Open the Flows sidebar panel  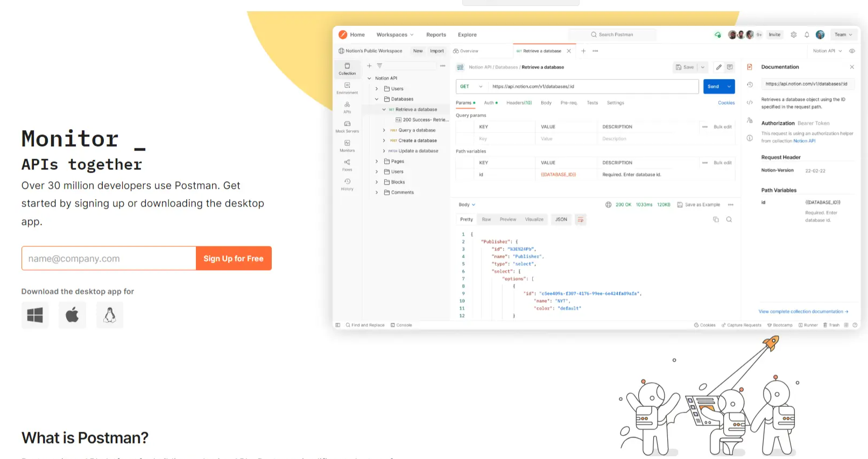coord(347,165)
